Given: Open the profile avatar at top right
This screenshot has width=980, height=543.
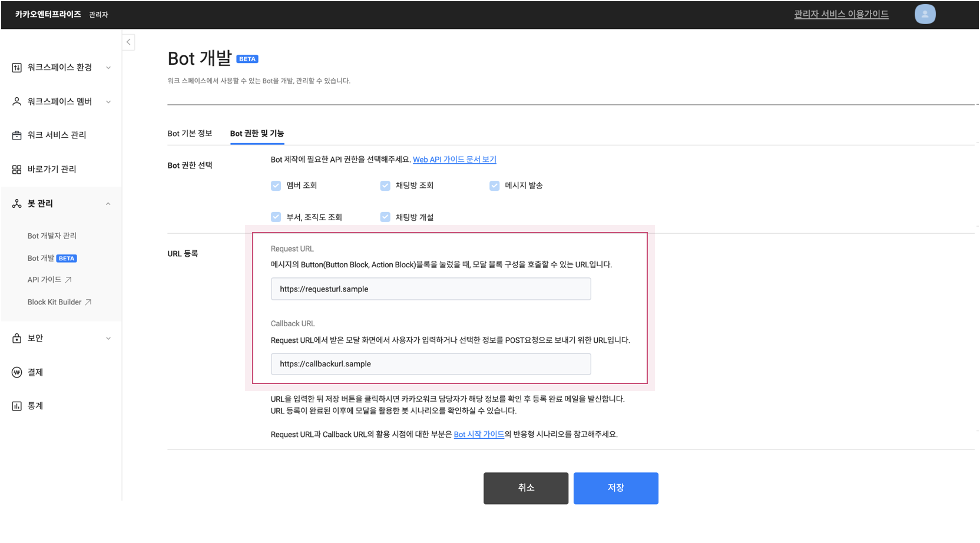Looking at the screenshot, I should coord(925,14).
